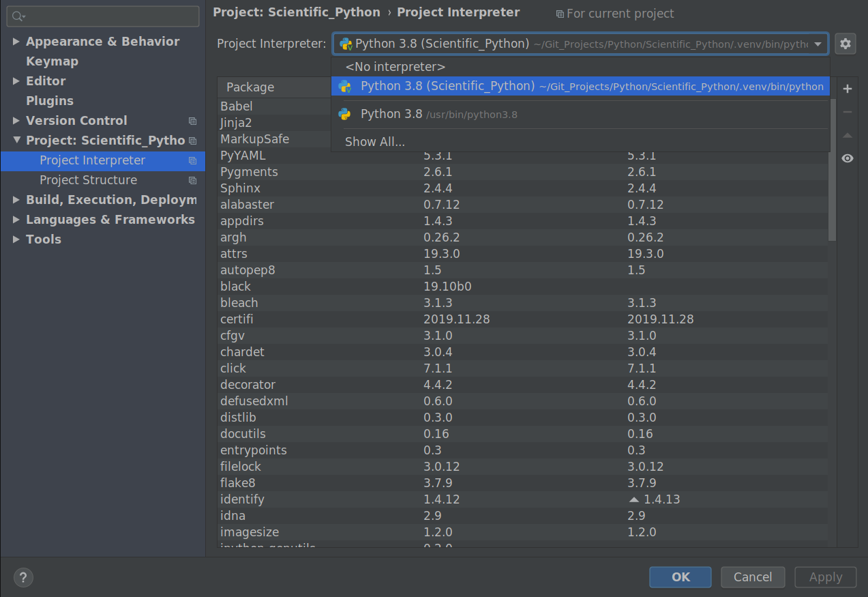Click the OK button

[x=680, y=577]
